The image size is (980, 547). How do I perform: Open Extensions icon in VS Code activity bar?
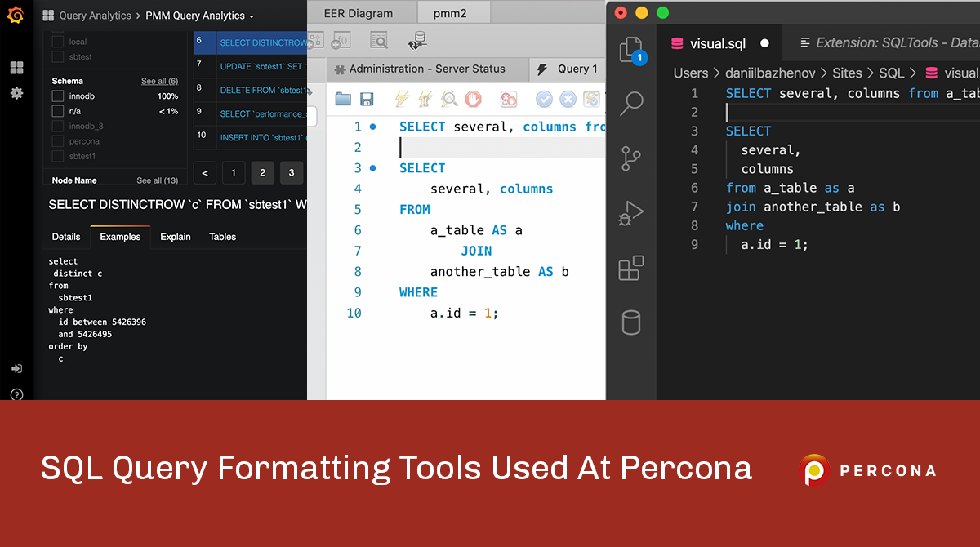631,268
